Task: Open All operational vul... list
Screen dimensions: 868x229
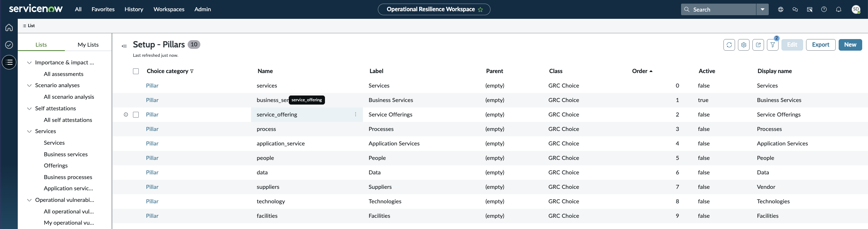Action: click(69, 212)
